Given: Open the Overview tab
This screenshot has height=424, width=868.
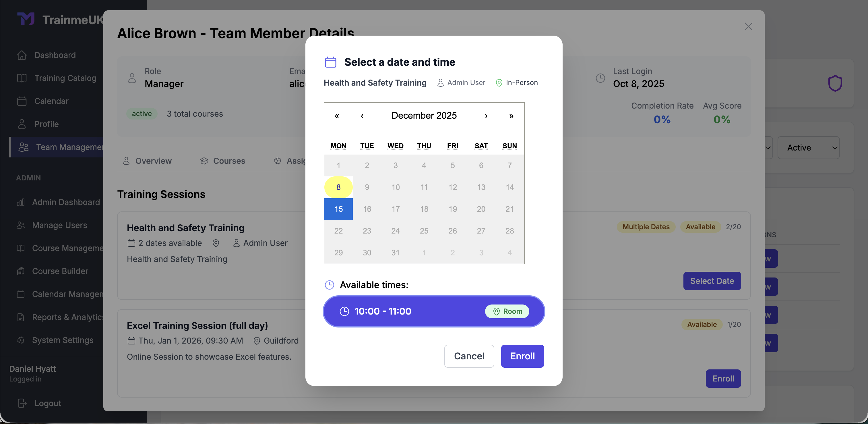Looking at the screenshot, I should click(153, 161).
